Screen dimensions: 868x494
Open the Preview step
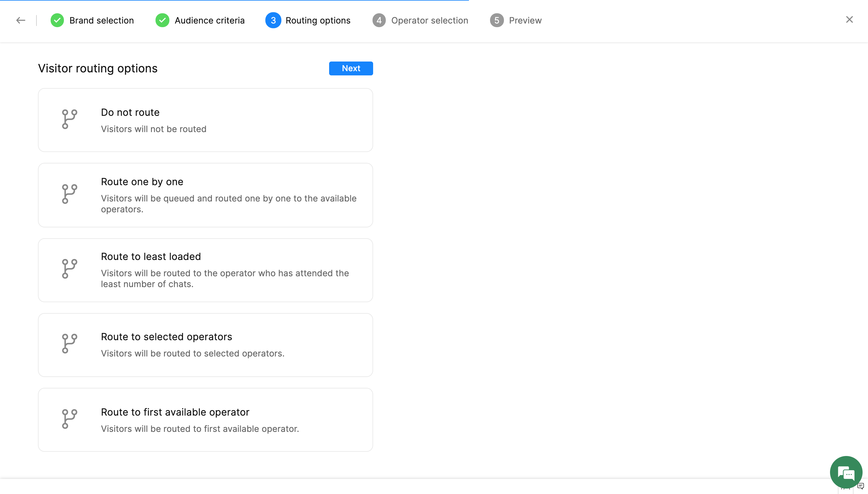click(x=525, y=21)
